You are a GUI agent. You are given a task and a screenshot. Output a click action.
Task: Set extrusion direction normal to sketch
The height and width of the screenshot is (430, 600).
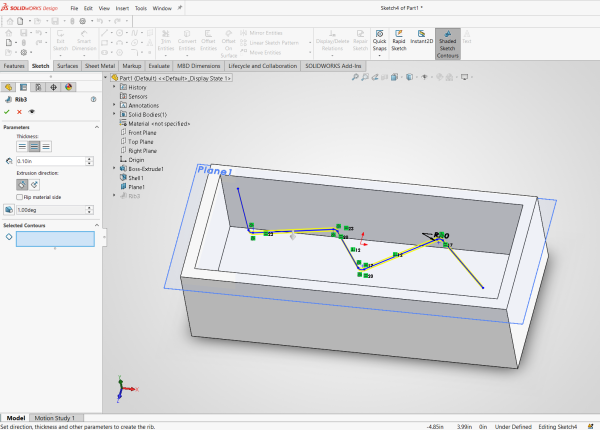(x=34, y=185)
